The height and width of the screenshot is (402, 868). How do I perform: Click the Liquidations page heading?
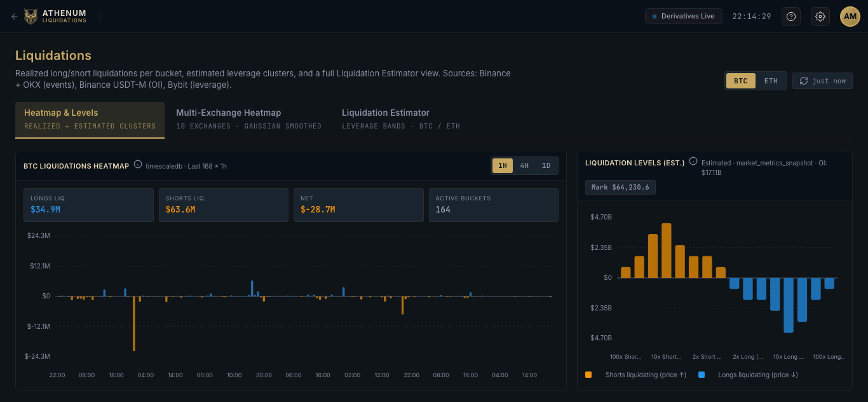click(53, 55)
